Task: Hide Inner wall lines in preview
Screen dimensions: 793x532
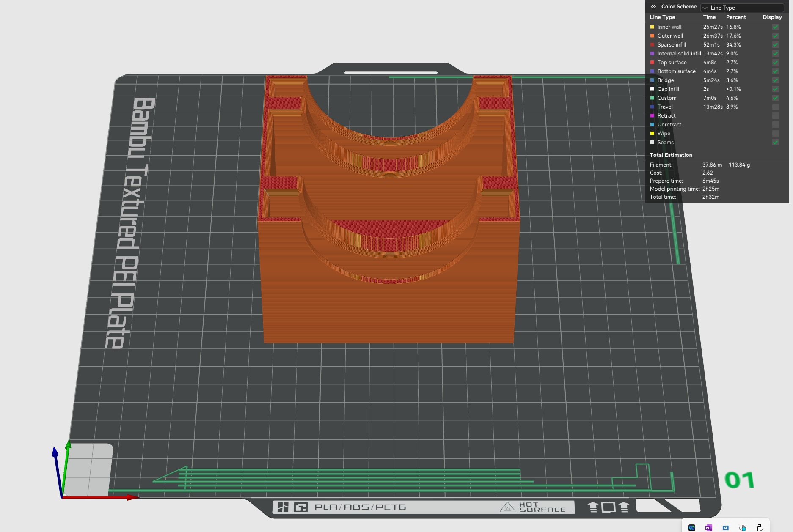Action: pos(775,27)
